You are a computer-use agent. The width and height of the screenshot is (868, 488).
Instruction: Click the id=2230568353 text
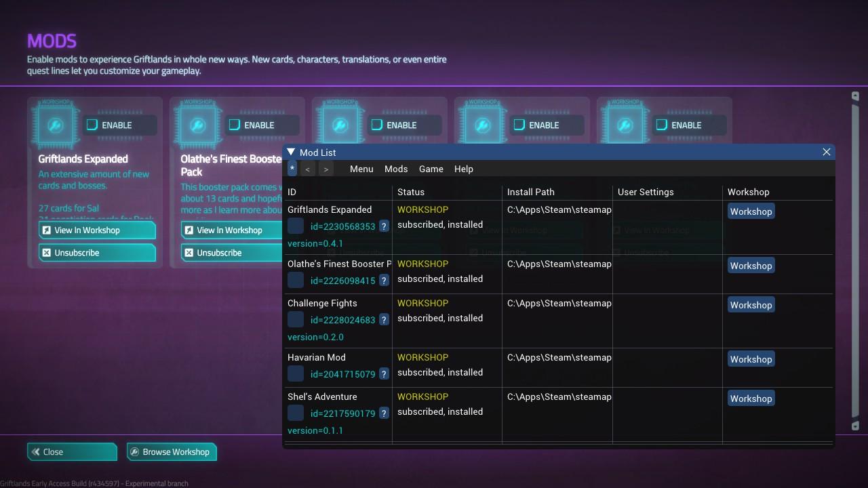[342, 226]
